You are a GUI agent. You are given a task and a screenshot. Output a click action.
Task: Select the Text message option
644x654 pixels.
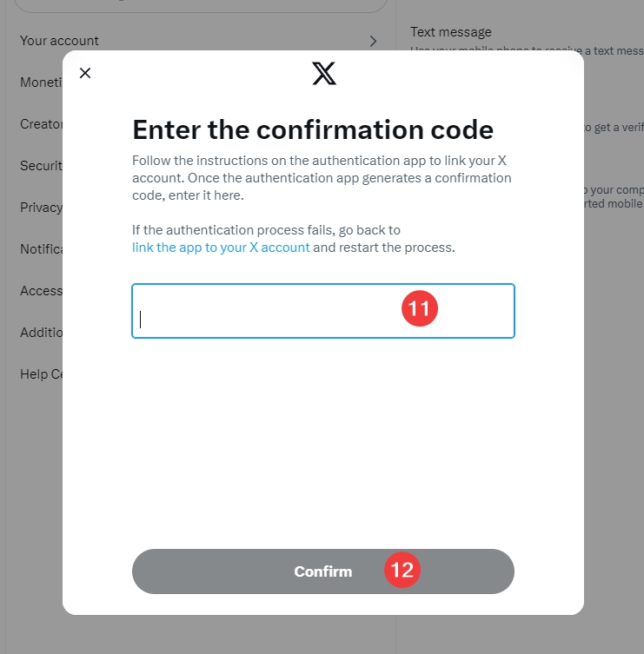point(451,32)
